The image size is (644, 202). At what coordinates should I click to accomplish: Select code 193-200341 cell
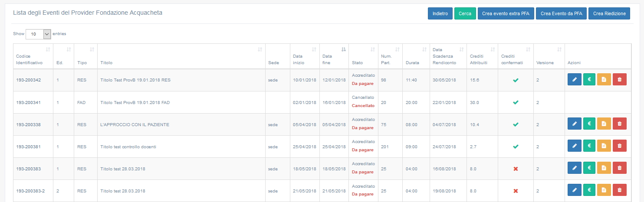pyautogui.click(x=33, y=102)
